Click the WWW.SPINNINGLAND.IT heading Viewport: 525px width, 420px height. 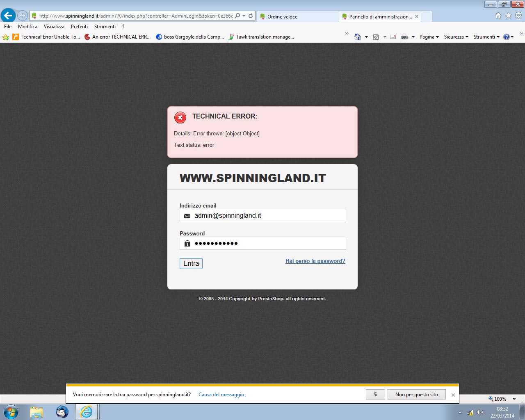253,178
